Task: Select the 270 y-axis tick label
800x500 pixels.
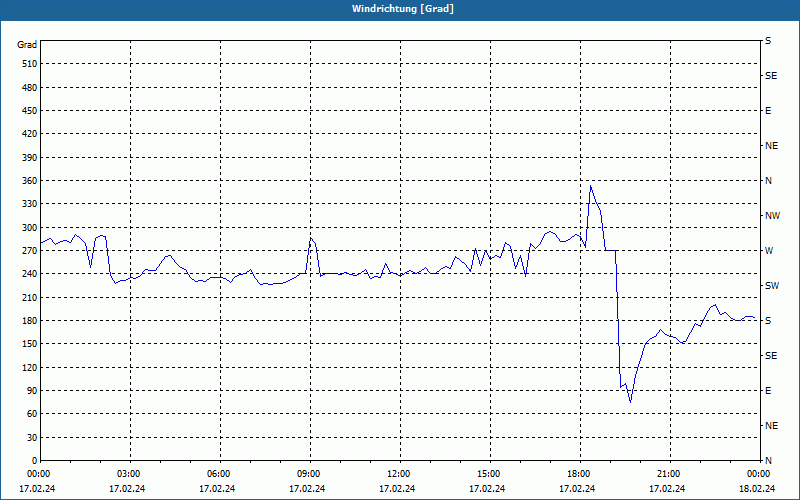Action: [x=30, y=251]
